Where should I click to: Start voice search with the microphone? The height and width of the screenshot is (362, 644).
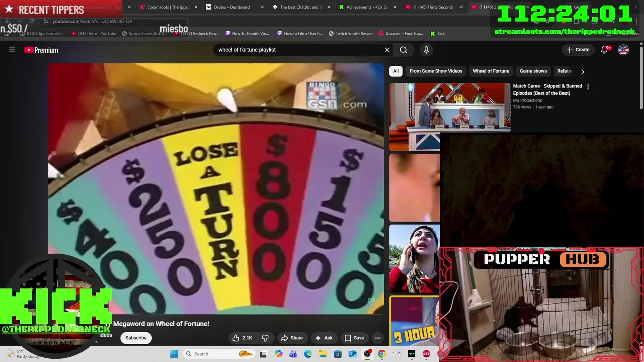[426, 50]
